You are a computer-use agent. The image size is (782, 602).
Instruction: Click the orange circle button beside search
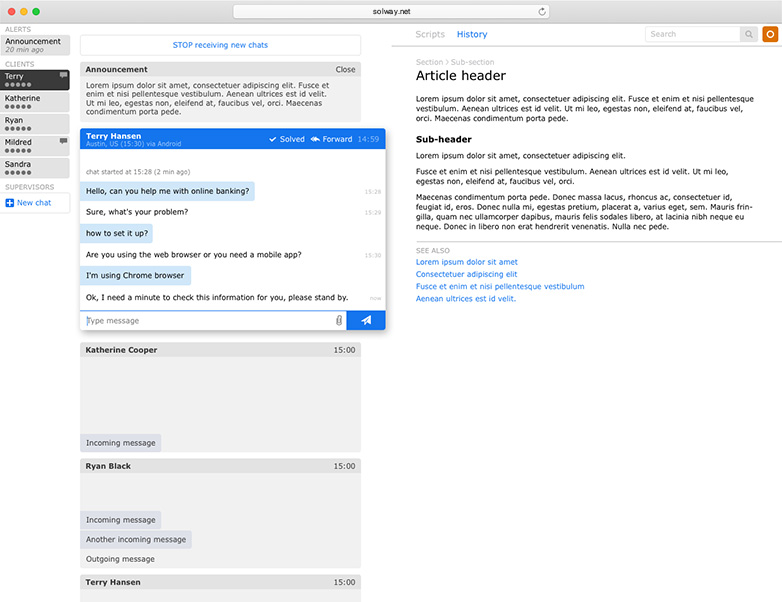coord(770,34)
